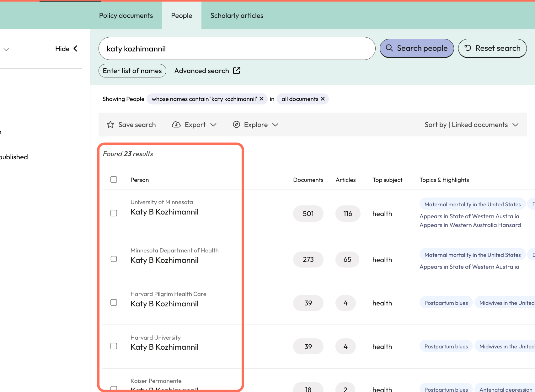Tick the select-all checkbox in the Person header
The width and height of the screenshot is (535, 392).
(x=114, y=179)
